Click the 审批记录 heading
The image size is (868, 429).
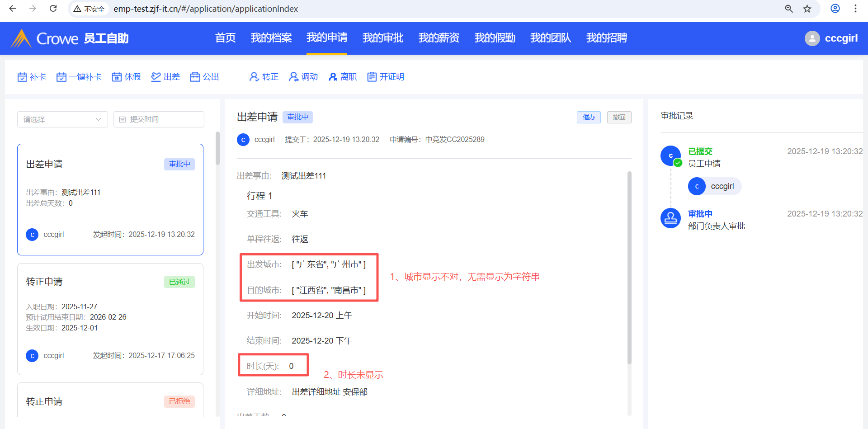pyautogui.click(x=677, y=116)
